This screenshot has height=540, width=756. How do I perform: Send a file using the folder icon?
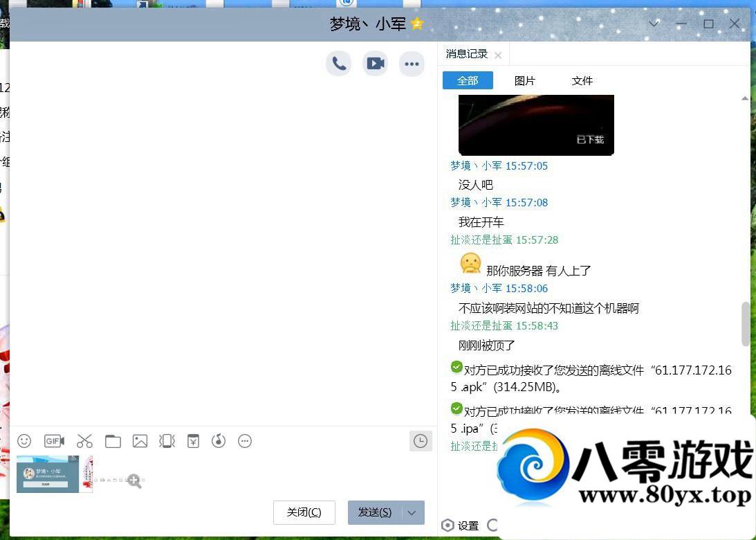click(x=113, y=441)
